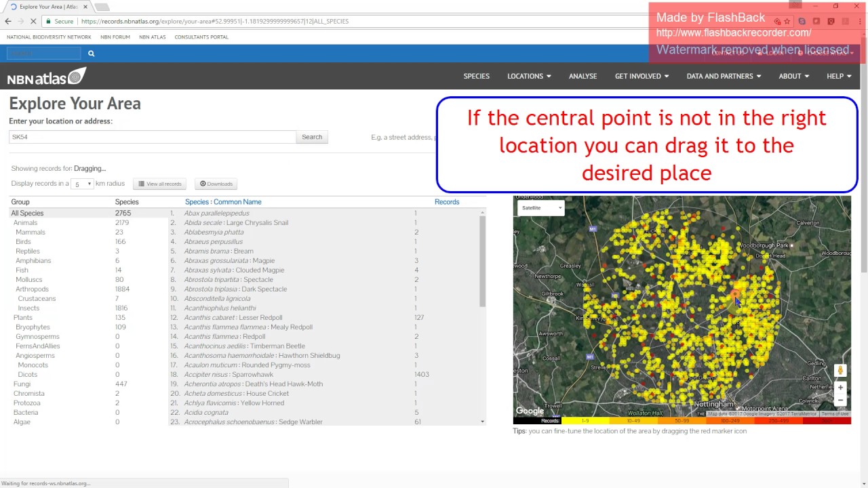The height and width of the screenshot is (488, 868).
Task: Click the 50-99 orange legend swatch
Action: (x=682, y=421)
